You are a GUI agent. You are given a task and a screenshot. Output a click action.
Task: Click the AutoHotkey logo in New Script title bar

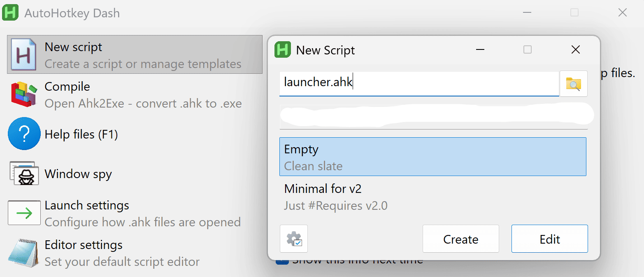[283, 50]
